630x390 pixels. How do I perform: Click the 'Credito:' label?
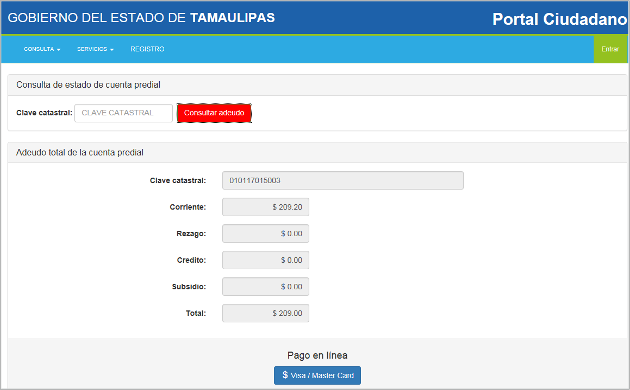coord(191,260)
